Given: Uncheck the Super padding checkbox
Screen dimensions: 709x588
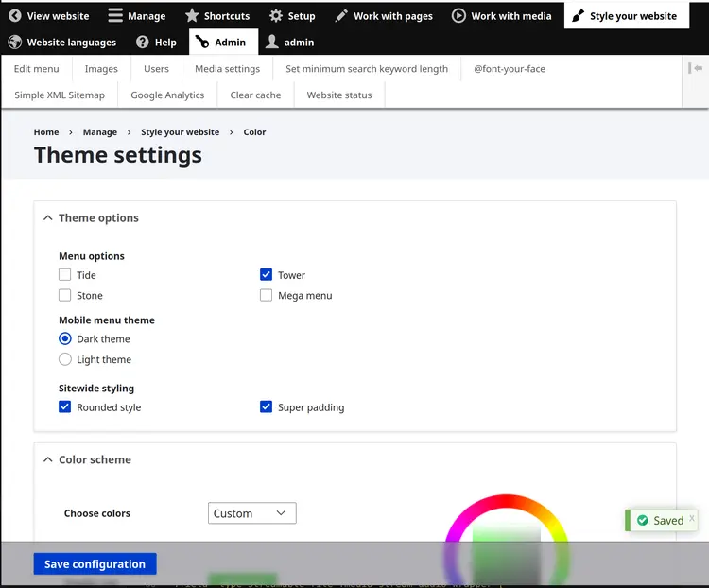Looking at the screenshot, I should 266,406.
